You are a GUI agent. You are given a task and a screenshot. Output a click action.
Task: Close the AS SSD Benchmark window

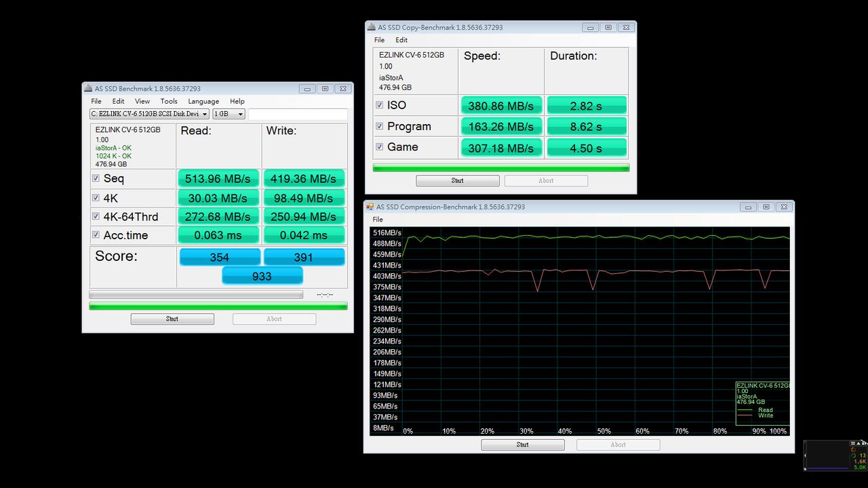(343, 89)
